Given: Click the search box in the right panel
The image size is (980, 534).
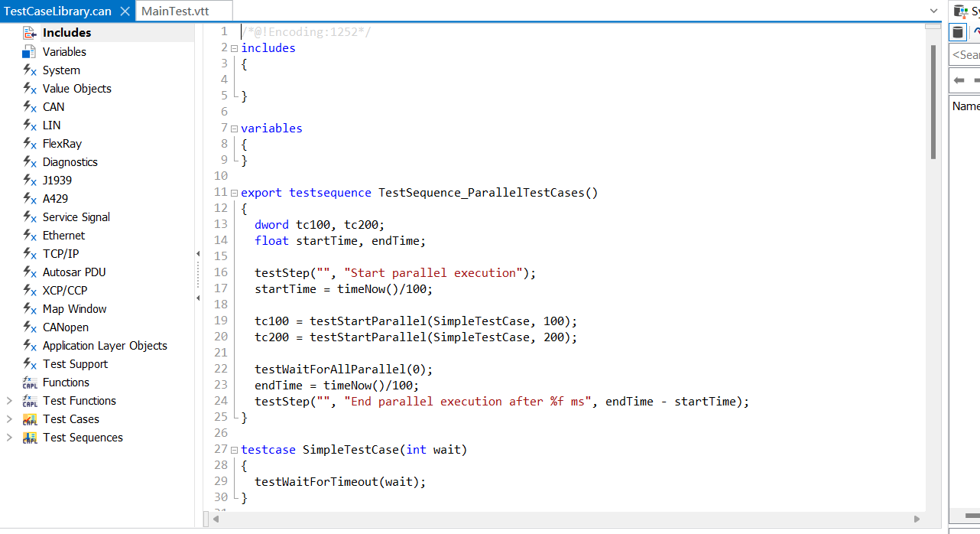Looking at the screenshot, I should (x=965, y=54).
